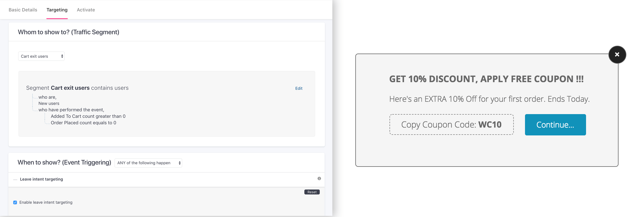Click the When to show heading
The height and width of the screenshot is (217, 644).
pos(64,163)
